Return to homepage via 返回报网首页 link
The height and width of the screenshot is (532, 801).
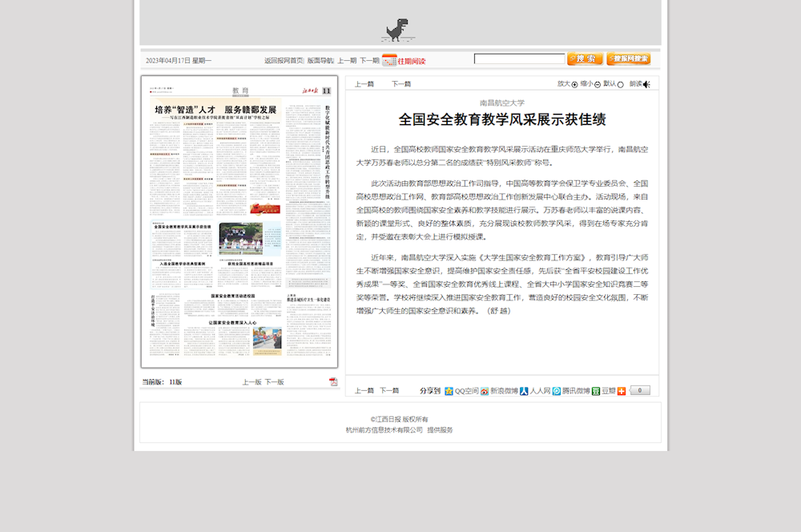(x=283, y=58)
